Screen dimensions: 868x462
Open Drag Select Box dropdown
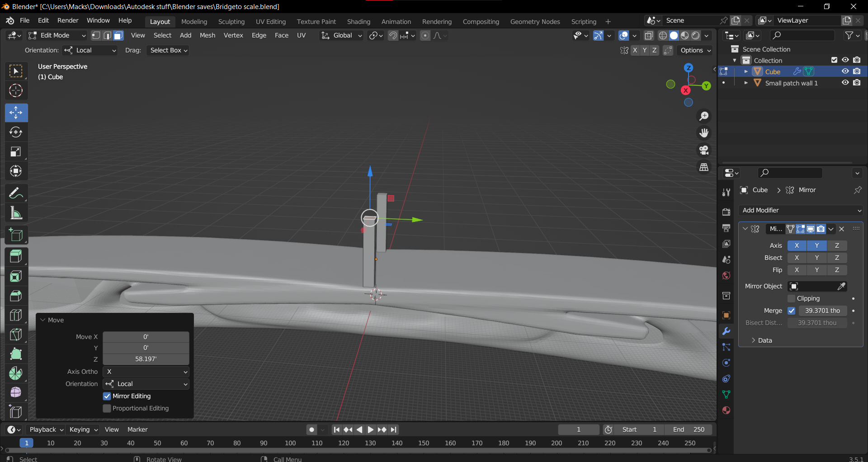(x=168, y=50)
